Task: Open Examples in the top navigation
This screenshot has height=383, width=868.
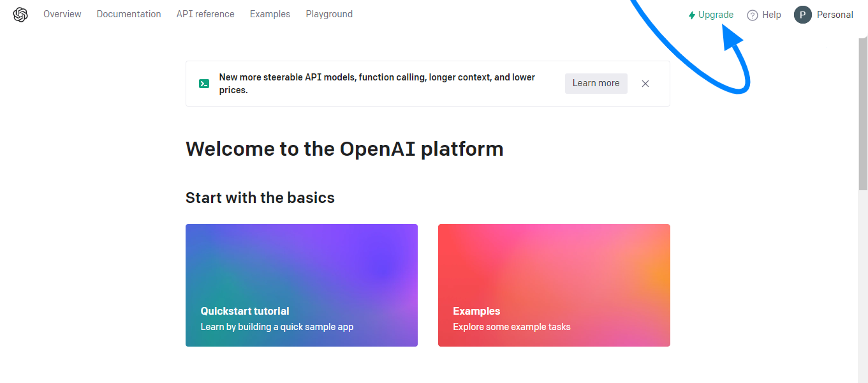Action: tap(270, 14)
